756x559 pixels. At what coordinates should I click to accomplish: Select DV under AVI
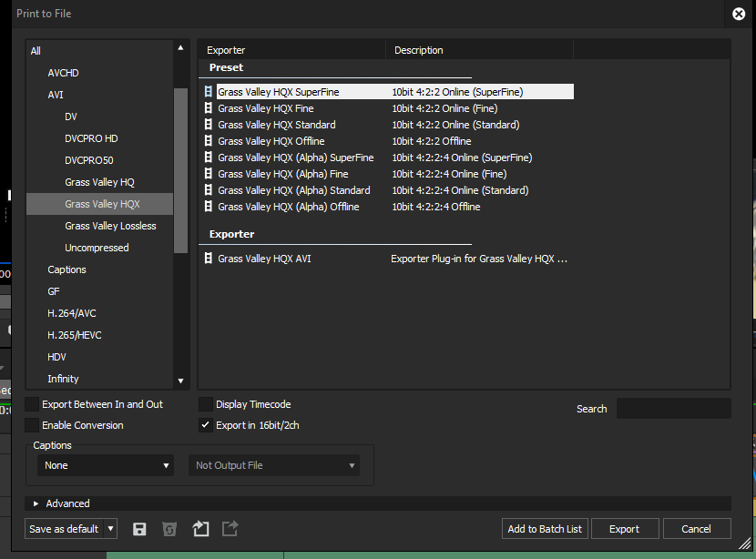[x=71, y=117]
